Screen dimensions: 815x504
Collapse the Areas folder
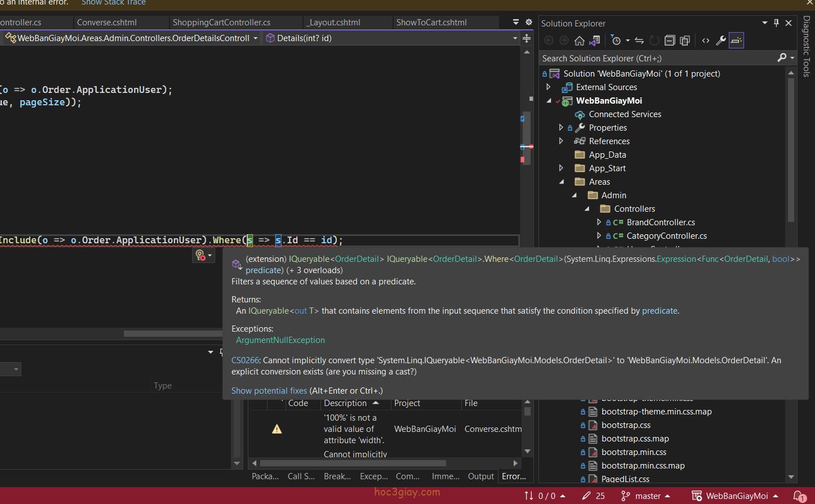(x=561, y=182)
